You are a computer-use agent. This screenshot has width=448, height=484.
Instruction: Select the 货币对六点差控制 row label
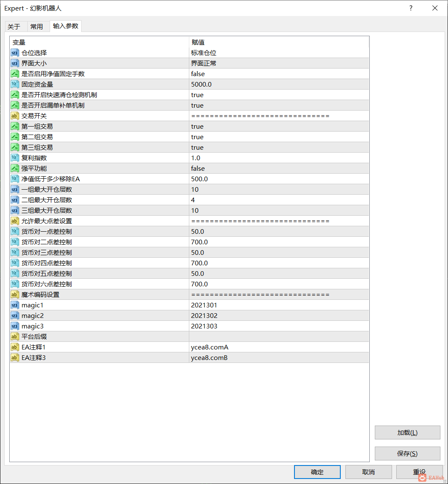click(47, 284)
